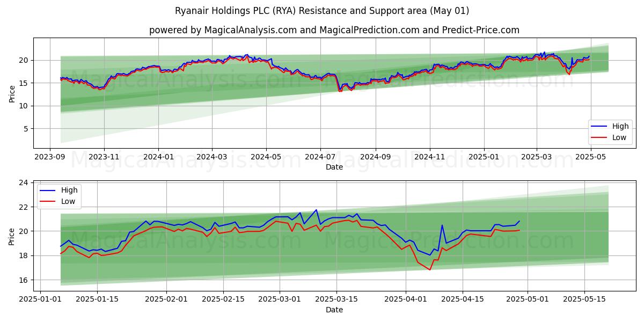Click 'Low' in the top chart legend
This screenshot has width=644, height=322.
620,137
